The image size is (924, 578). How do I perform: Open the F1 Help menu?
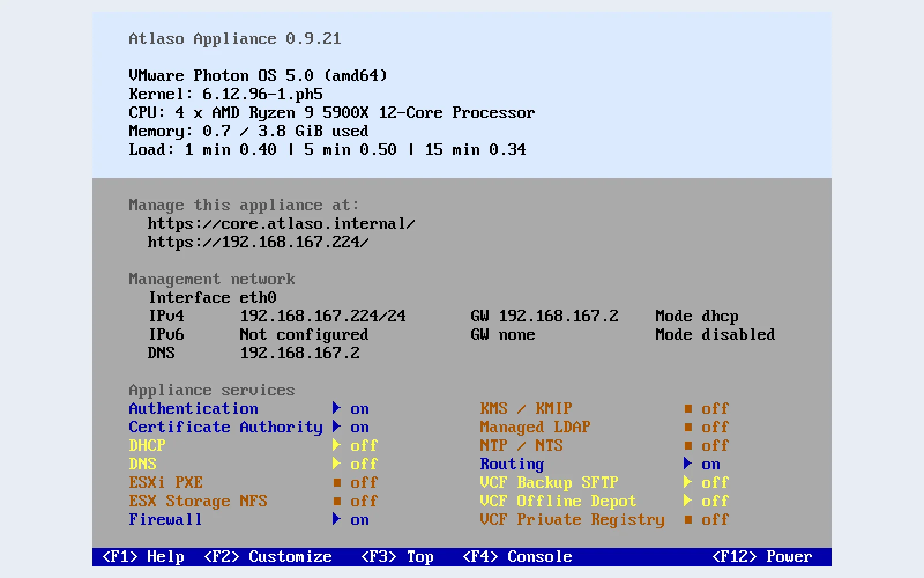[143, 557]
